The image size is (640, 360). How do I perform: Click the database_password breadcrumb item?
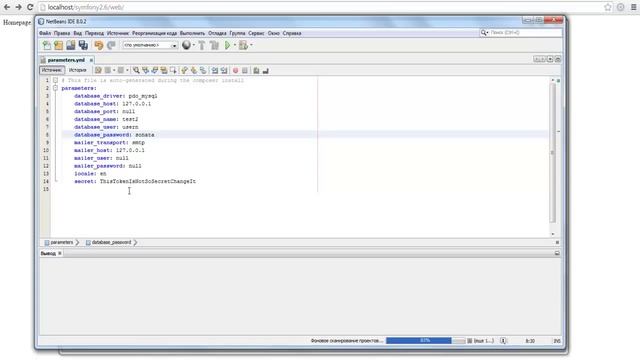[109, 242]
